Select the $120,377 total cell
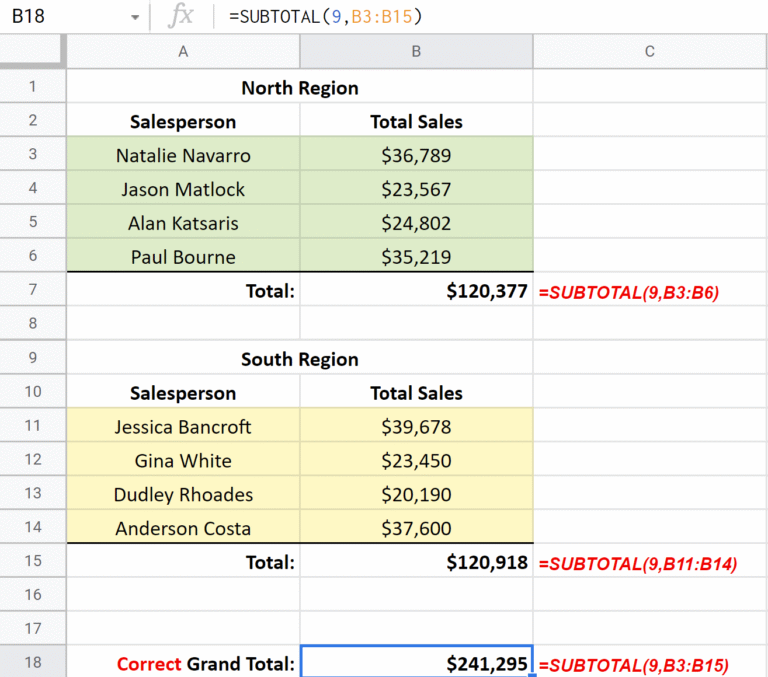Screen dimensions: 768x677 [416, 289]
